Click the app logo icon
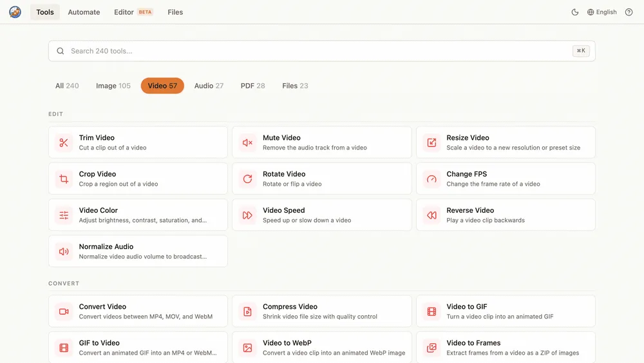644x363 pixels. pyautogui.click(x=15, y=12)
